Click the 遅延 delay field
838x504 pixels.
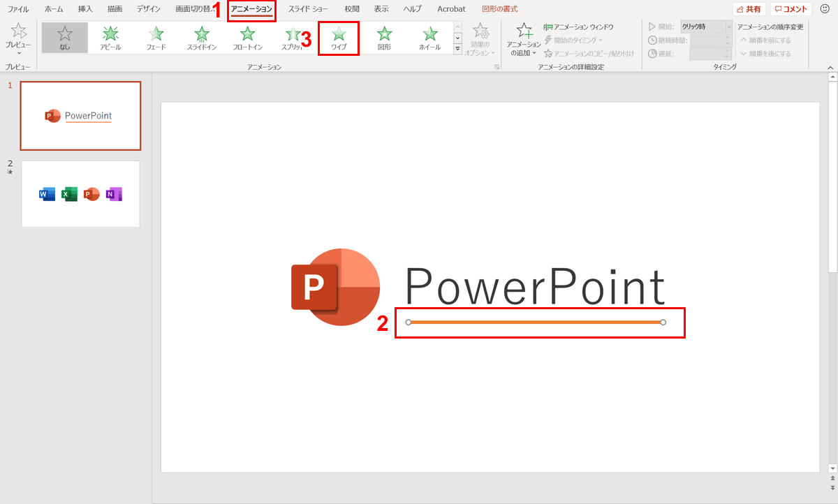coord(711,53)
